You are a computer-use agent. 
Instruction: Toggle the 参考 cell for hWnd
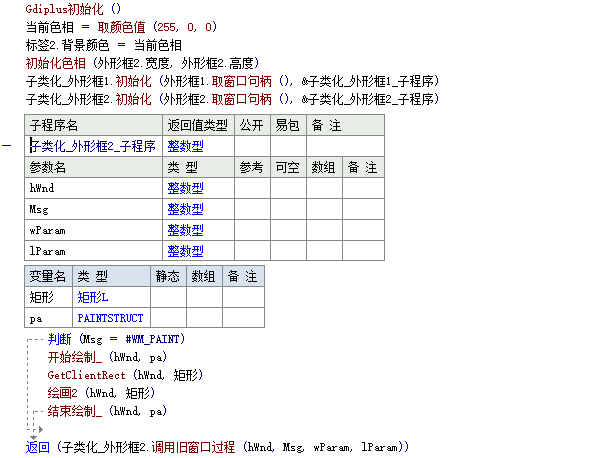(x=252, y=188)
